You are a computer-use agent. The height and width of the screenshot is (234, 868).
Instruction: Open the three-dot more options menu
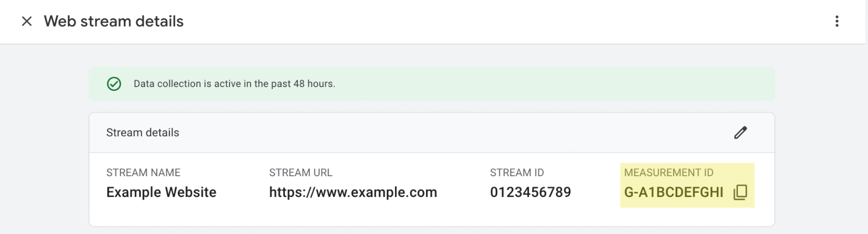(837, 21)
